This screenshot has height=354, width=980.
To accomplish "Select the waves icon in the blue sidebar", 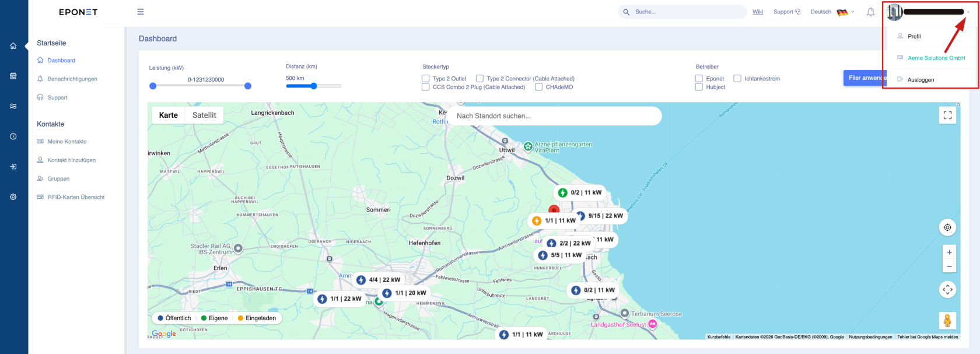I will tap(13, 106).
